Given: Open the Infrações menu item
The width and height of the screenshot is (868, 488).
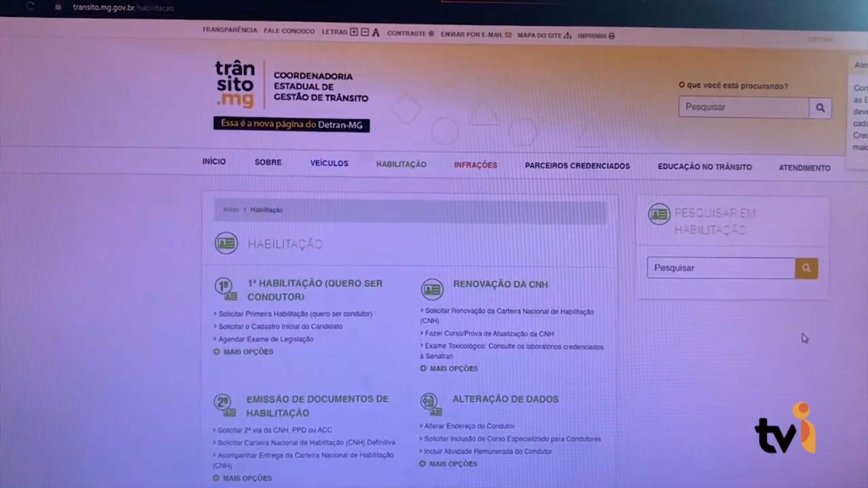Looking at the screenshot, I should (475, 165).
